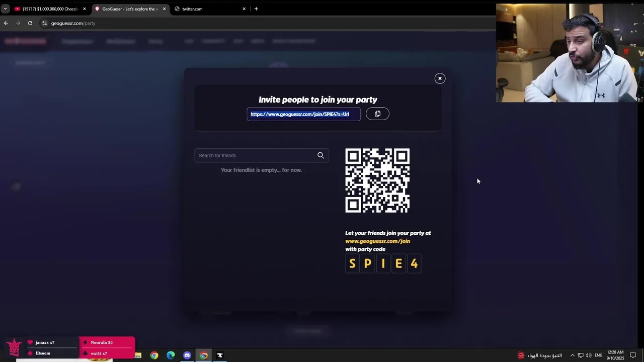
Task: Show hidden system tray icons
Action: [572, 355]
